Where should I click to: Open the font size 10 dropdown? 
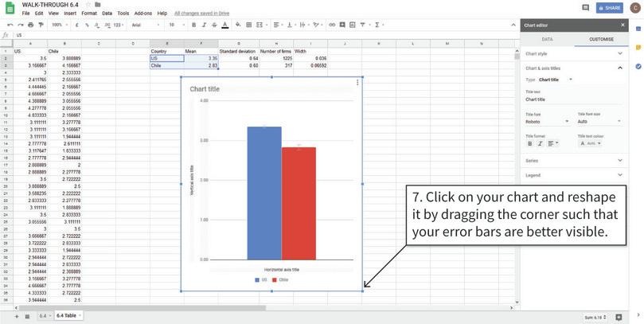(x=176, y=25)
